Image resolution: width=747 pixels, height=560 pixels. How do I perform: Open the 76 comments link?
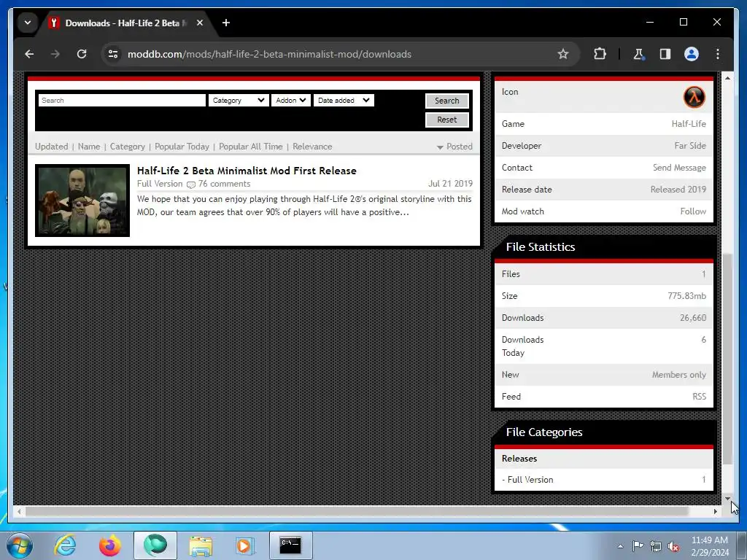coord(225,184)
